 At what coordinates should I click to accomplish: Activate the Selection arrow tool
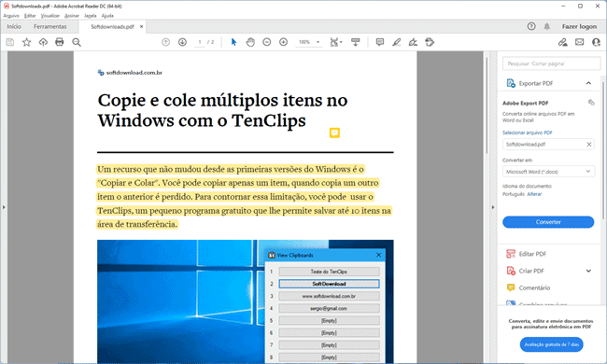pyautogui.click(x=233, y=42)
